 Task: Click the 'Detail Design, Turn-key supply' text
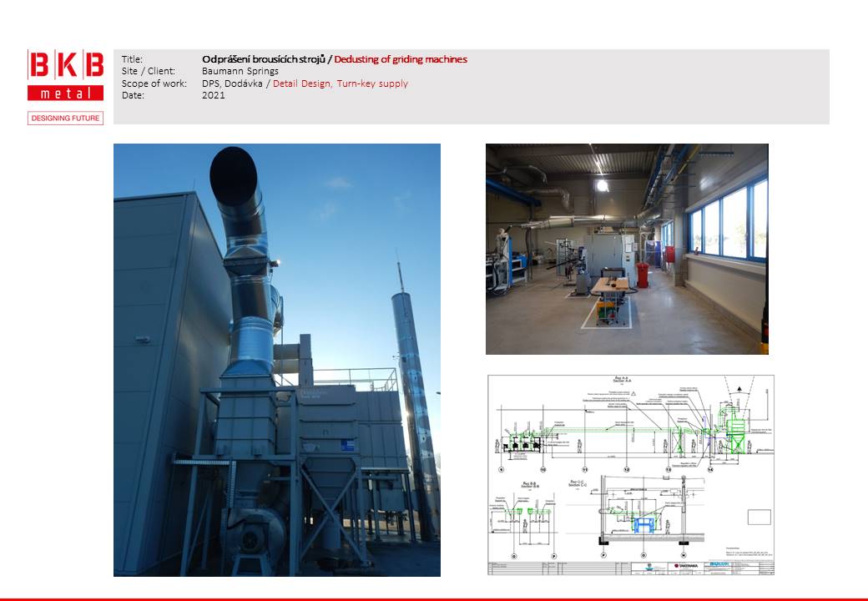341,83
